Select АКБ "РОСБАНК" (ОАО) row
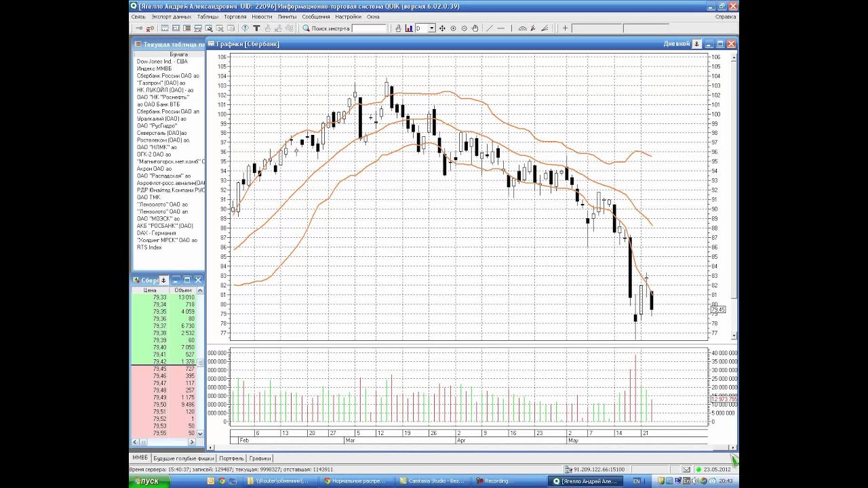 pos(170,226)
